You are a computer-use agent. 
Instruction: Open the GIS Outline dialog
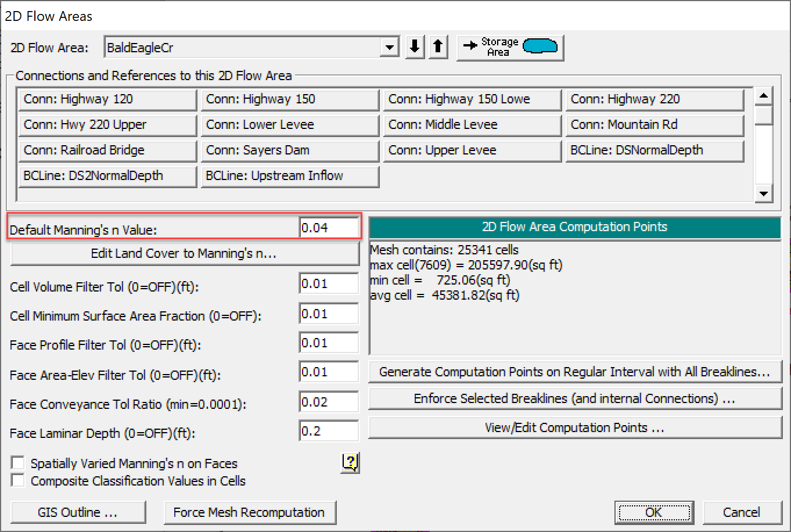tap(78, 512)
